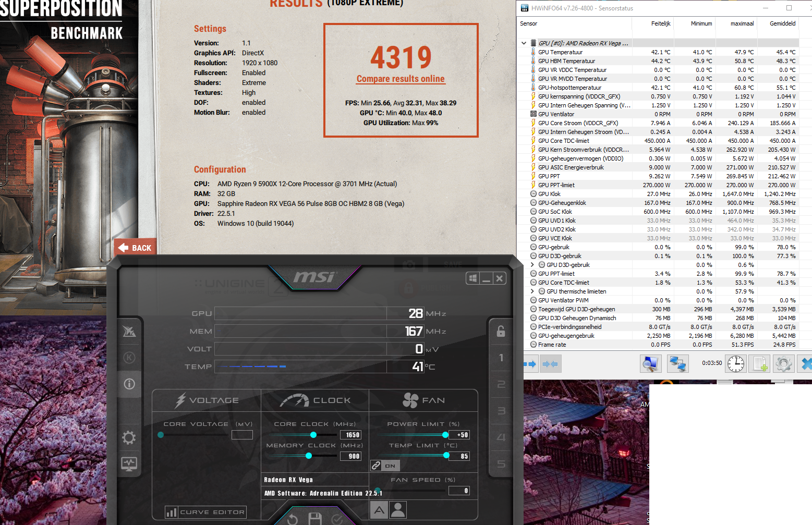Screen dimensions: 812x525
Task: Click the Fan Speed value field
Action: tap(459, 491)
